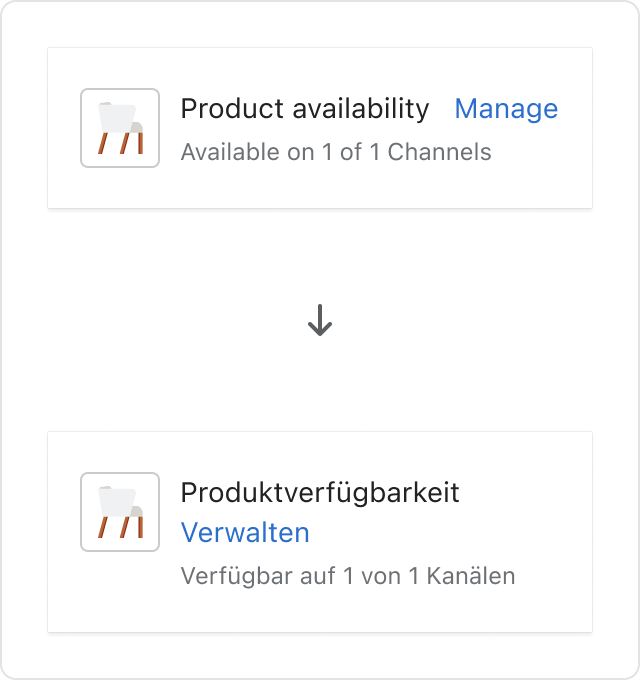Click the word 'Channels' in the top subtitle
640x680 pixels.
pyautogui.click(x=439, y=152)
